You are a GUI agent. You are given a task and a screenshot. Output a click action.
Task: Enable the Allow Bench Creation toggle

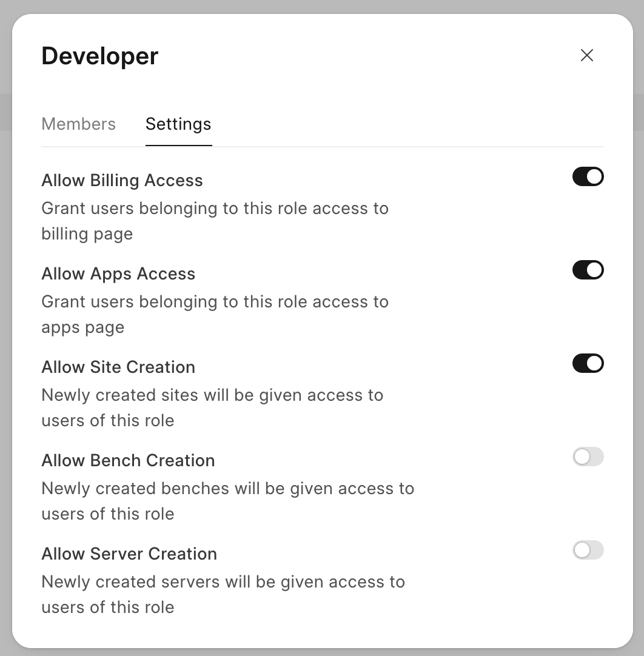tap(588, 457)
